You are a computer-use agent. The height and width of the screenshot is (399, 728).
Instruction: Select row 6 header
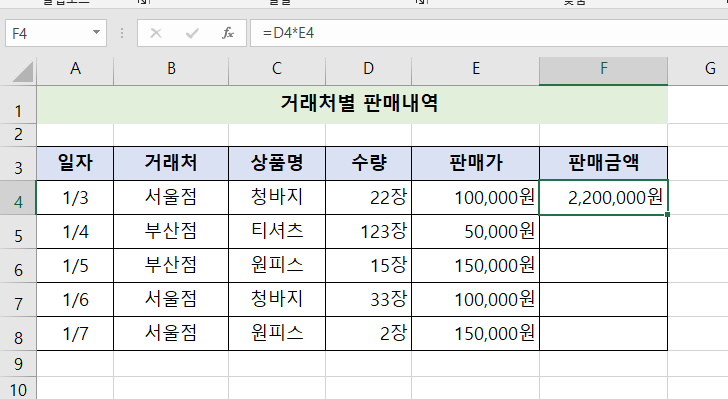point(18,266)
